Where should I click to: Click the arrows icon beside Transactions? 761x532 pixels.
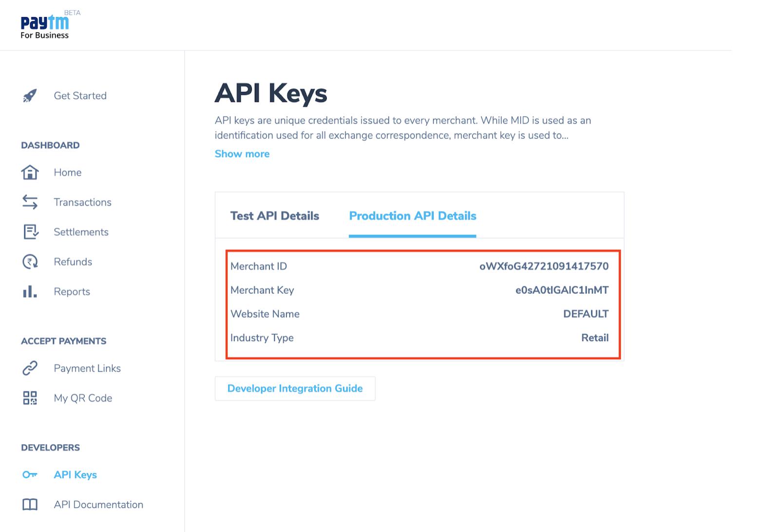[30, 202]
